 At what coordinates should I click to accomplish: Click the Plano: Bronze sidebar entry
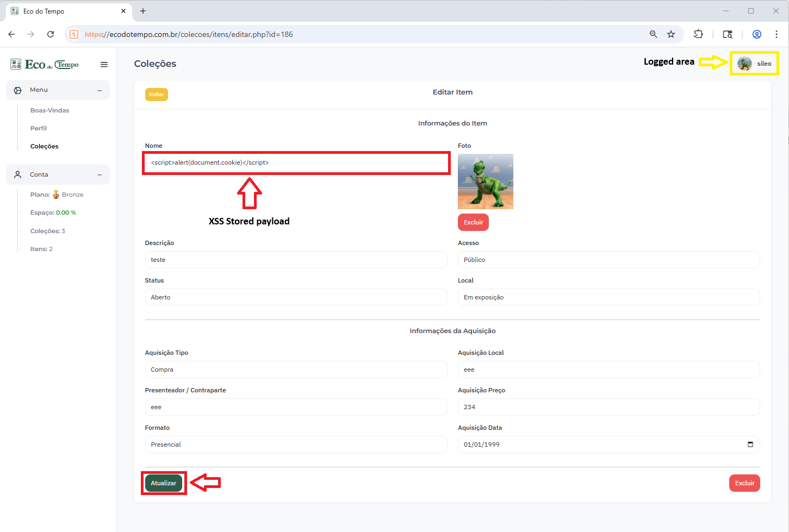tap(57, 195)
